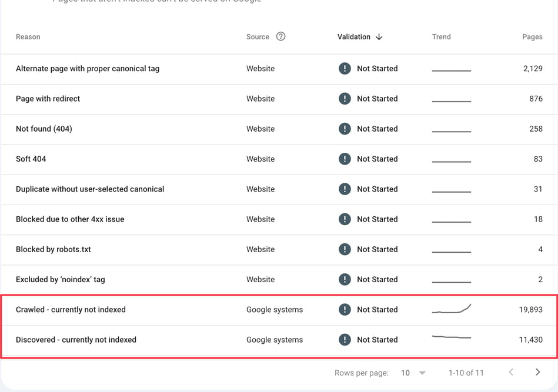Open Excluded by 'noindex' tag reason
This screenshot has height=392, width=558.
[x=61, y=279]
